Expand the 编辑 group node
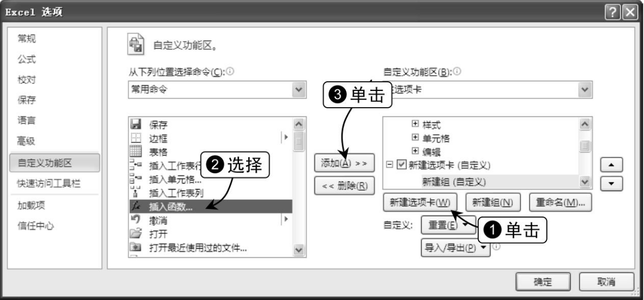This screenshot has height=300, width=644. pos(415,152)
